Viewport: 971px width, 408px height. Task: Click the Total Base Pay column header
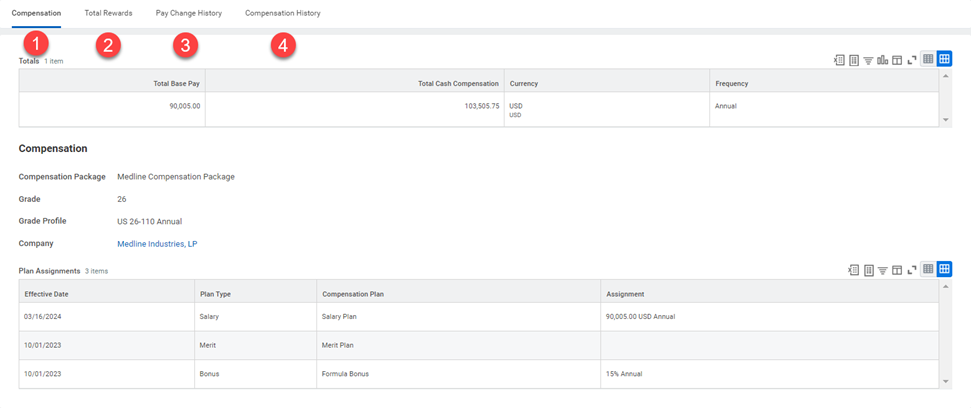pyautogui.click(x=176, y=84)
